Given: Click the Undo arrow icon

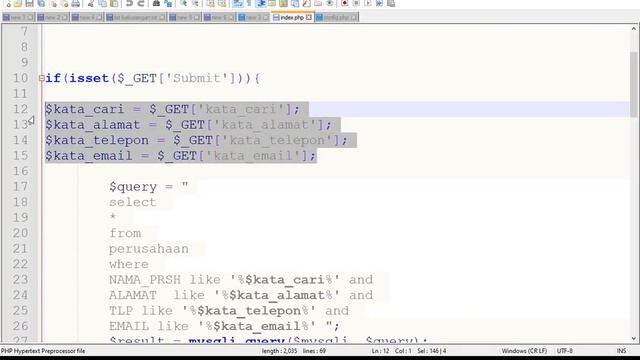Looking at the screenshot, I should tap(129, 4).
